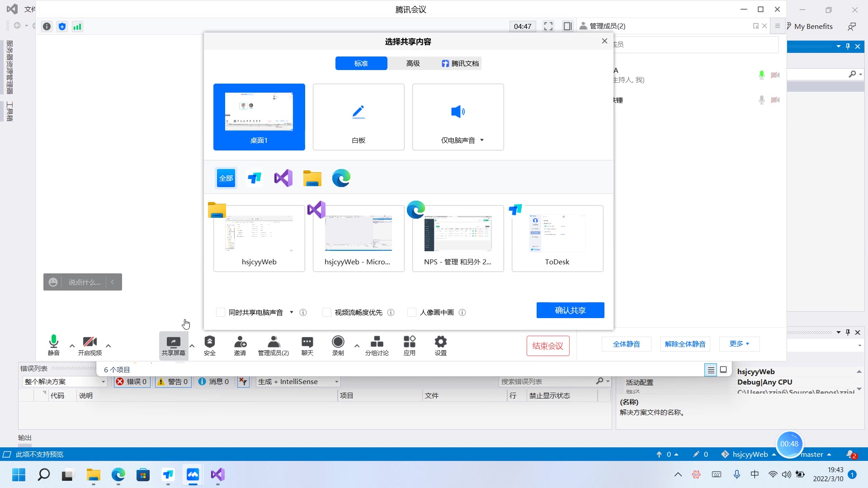
Task: Select the 全部 filter icon
Action: [x=226, y=178]
